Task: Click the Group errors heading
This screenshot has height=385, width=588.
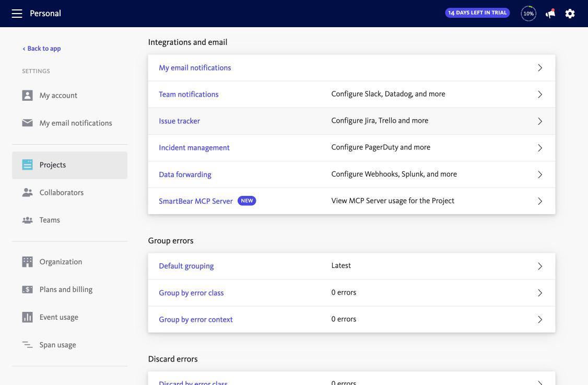Action: click(171, 240)
